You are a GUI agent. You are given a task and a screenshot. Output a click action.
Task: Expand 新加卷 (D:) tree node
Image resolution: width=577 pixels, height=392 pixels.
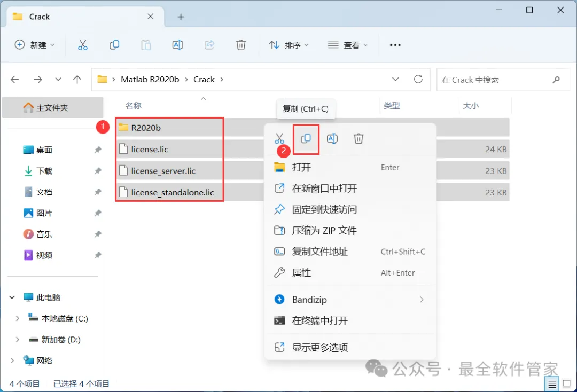pos(17,340)
